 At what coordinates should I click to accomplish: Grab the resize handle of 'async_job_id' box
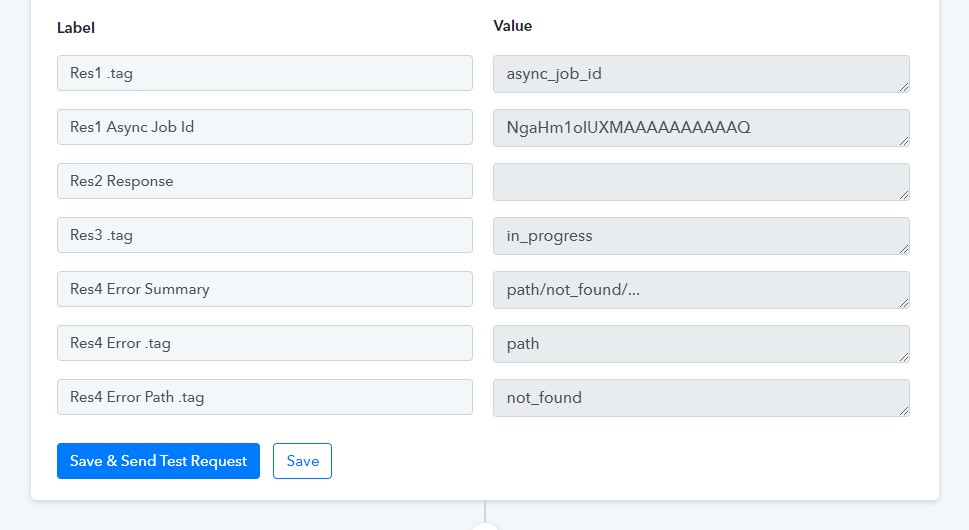(x=904, y=87)
